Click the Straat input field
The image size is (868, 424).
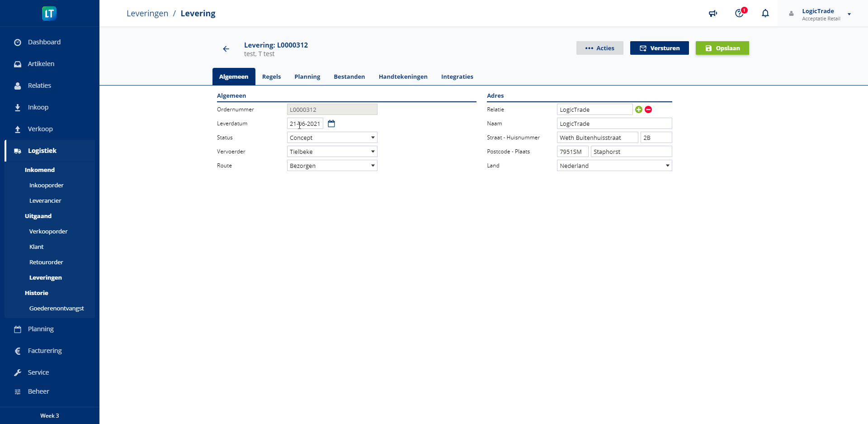(597, 138)
